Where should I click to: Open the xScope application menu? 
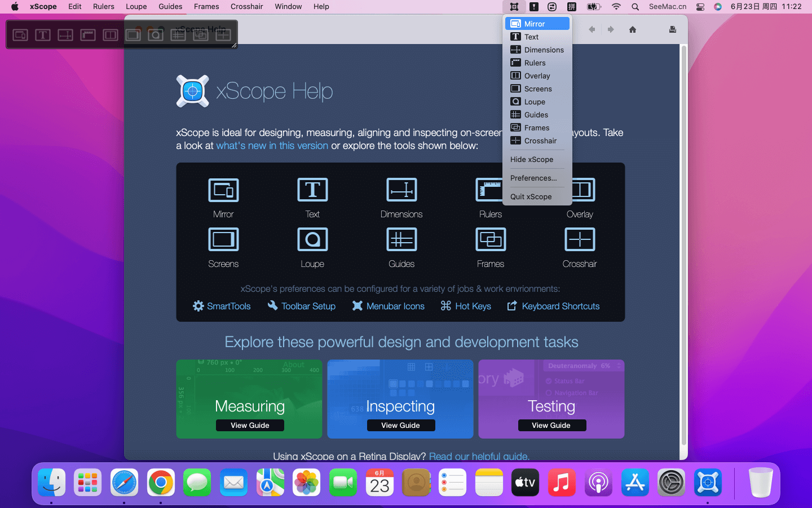[43, 7]
